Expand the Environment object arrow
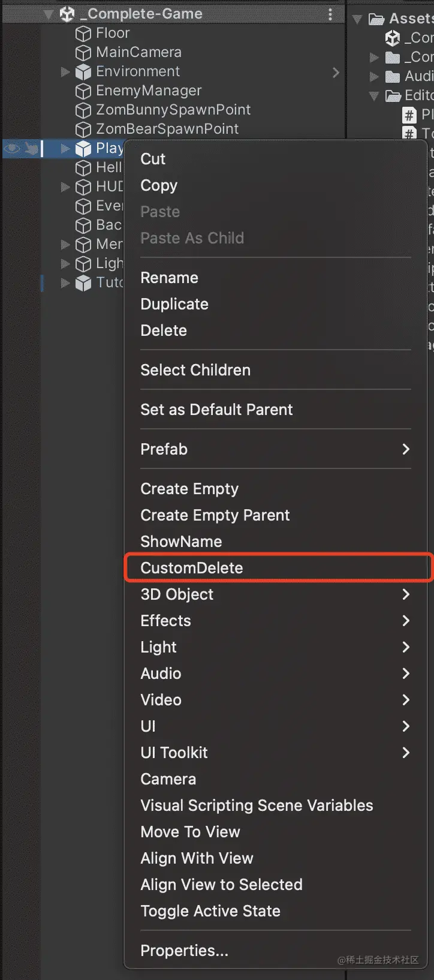The image size is (434, 980). pos(65,72)
